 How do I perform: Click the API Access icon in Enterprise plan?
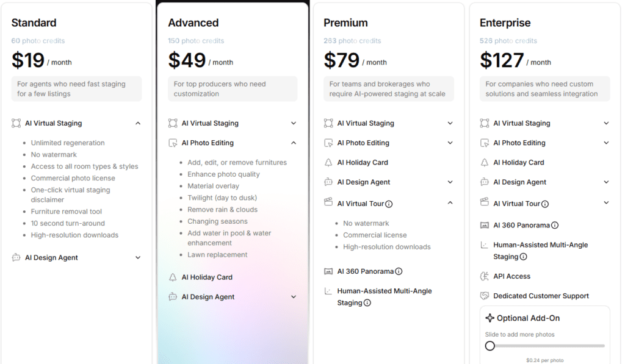[x=483, y=276]
